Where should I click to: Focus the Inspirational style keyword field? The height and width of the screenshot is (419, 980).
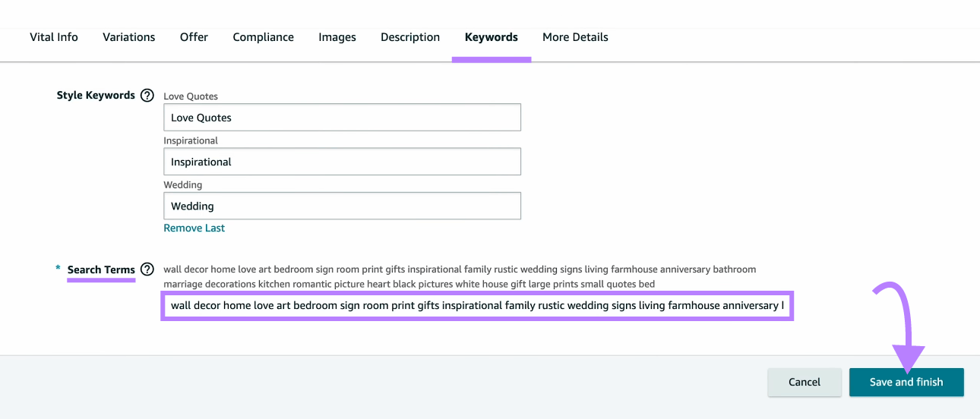pos(342,162)
